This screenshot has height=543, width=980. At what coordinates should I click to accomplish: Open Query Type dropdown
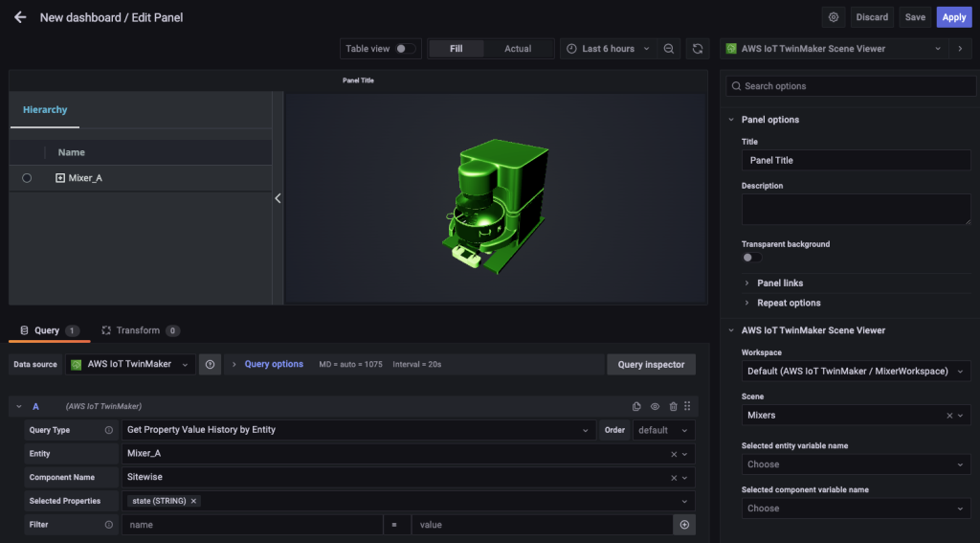coord(358,430)
